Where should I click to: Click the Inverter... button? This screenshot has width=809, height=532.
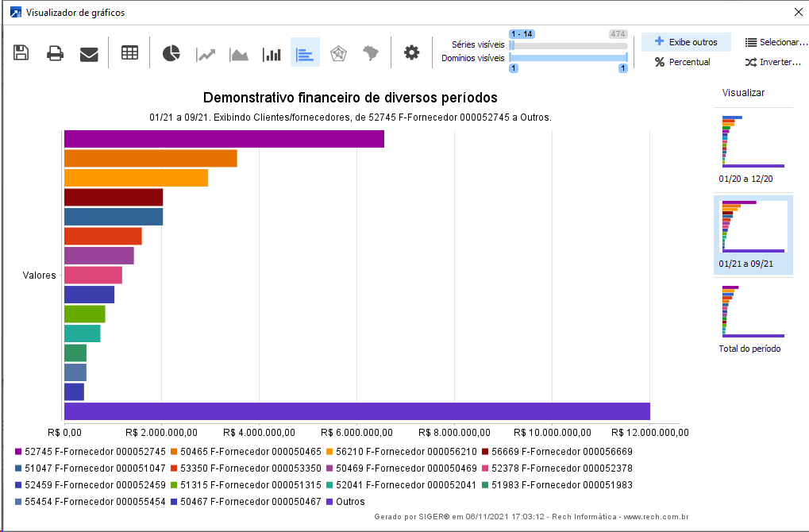772,62
